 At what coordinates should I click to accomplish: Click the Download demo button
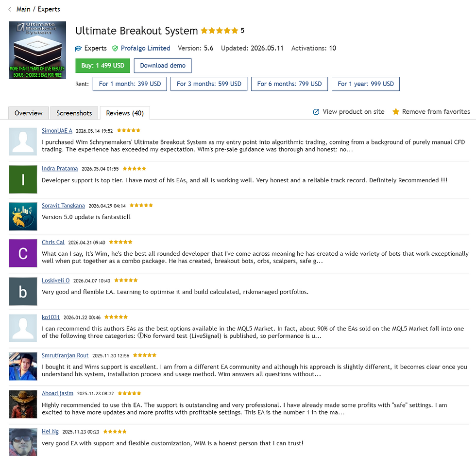tap(163, 66)
